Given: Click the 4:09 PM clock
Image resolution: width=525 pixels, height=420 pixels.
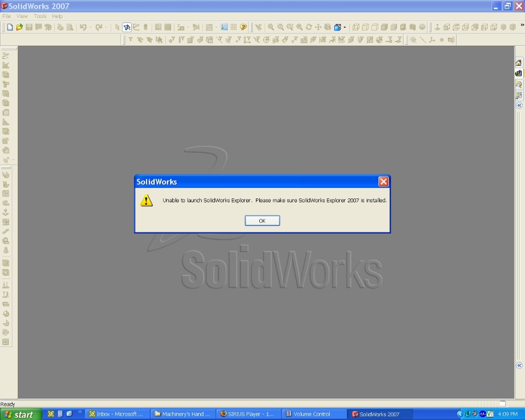Looking at the screenshot, I should pyautogui.click(x=507, y=415).
